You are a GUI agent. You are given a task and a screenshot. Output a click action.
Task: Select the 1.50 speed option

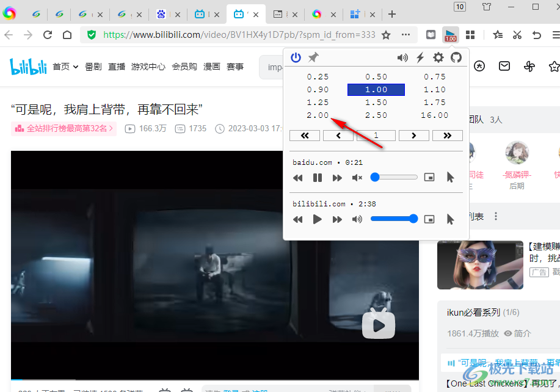376,103
